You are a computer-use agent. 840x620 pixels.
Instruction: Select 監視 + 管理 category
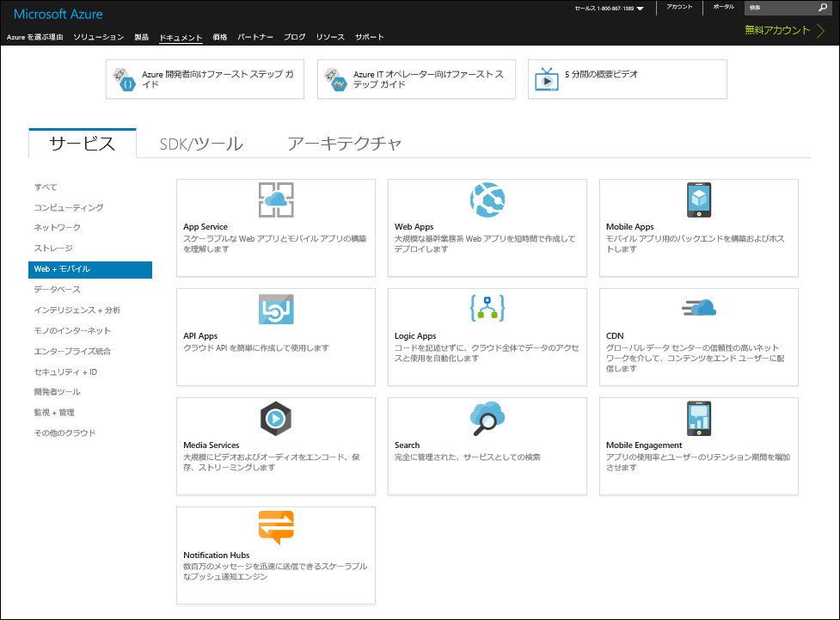pos(54,413)
